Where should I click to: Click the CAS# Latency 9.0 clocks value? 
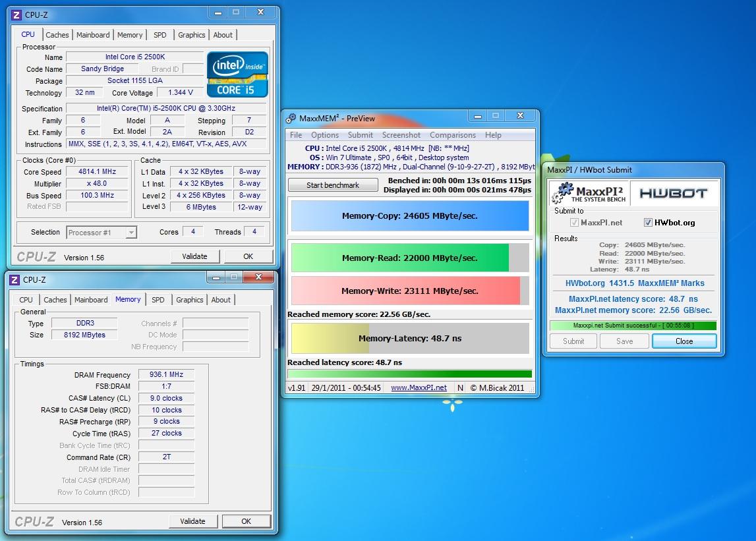(x=166, y=398)
